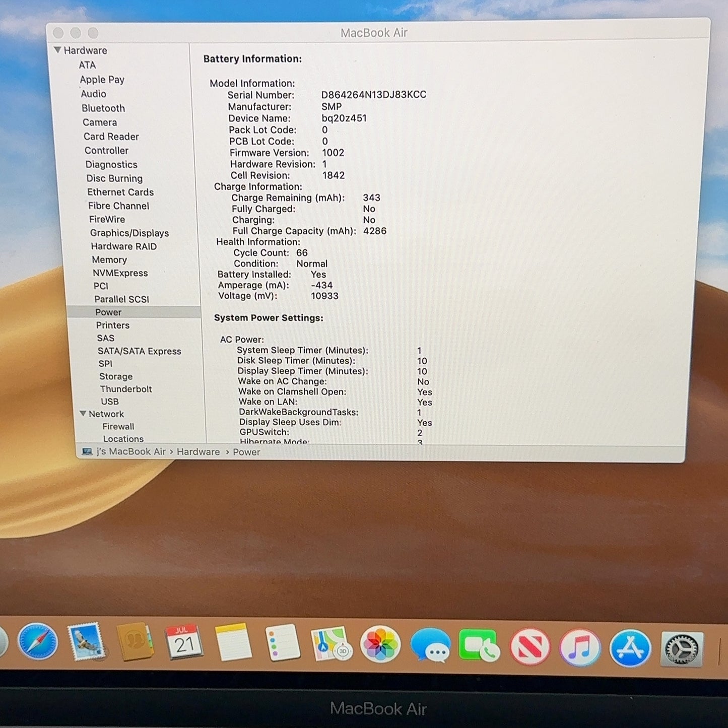Choose Audio in the hardware list
Image resolution: width=728 pixels, height=728 pixels.
point(94,94)
